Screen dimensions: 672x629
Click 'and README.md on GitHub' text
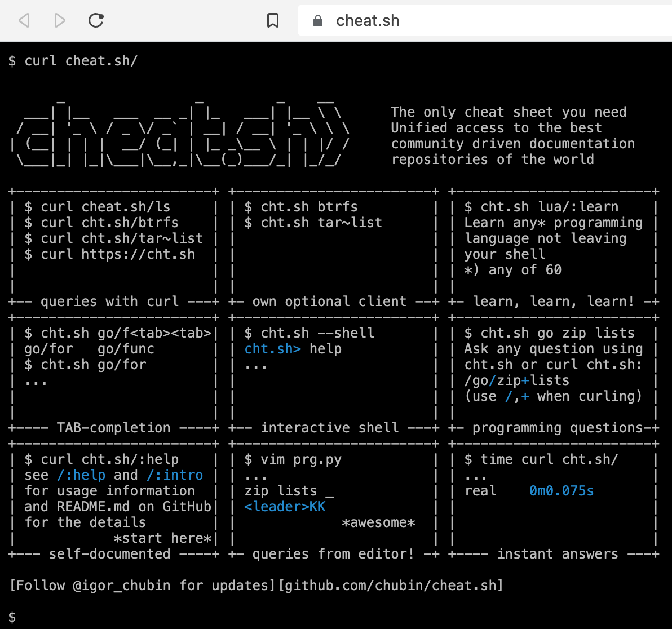coord(118,507)
